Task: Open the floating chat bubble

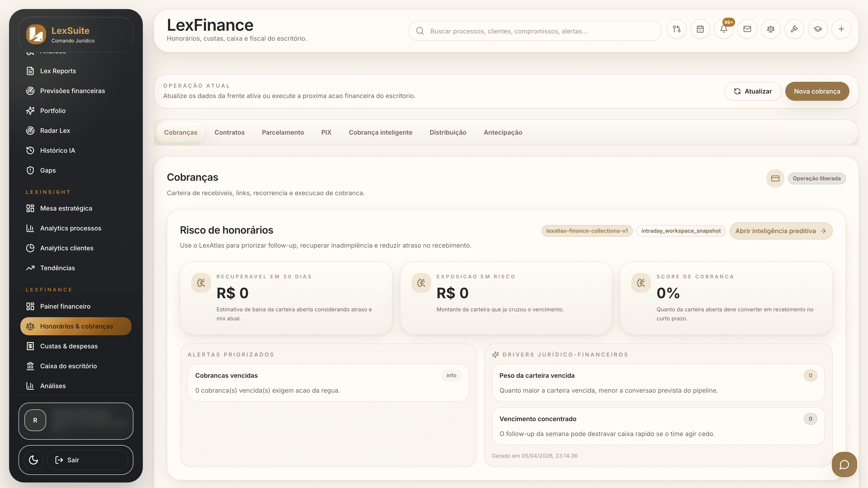Action: click(x=844, y=465)
